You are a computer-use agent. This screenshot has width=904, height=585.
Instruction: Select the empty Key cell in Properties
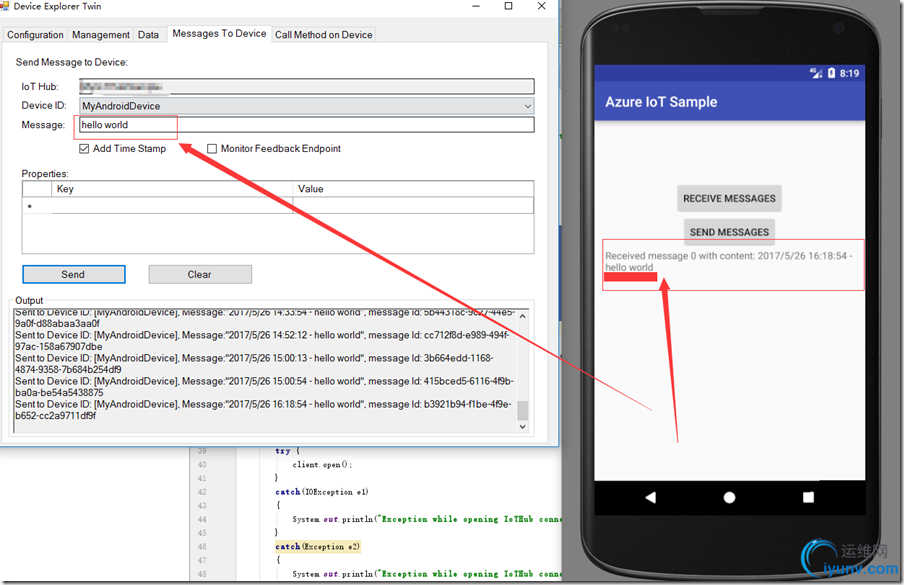point(172,206)
